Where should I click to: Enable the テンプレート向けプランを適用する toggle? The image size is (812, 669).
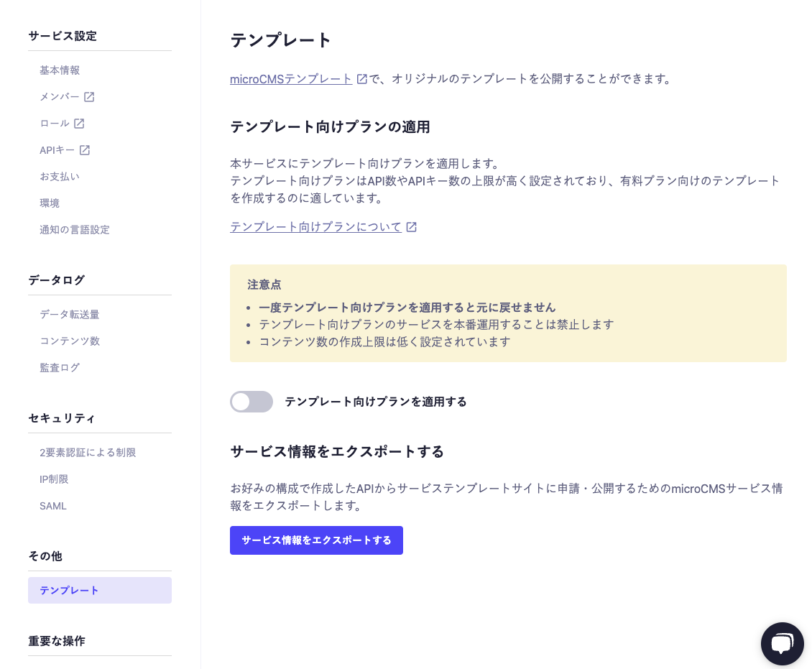point(252,402)
